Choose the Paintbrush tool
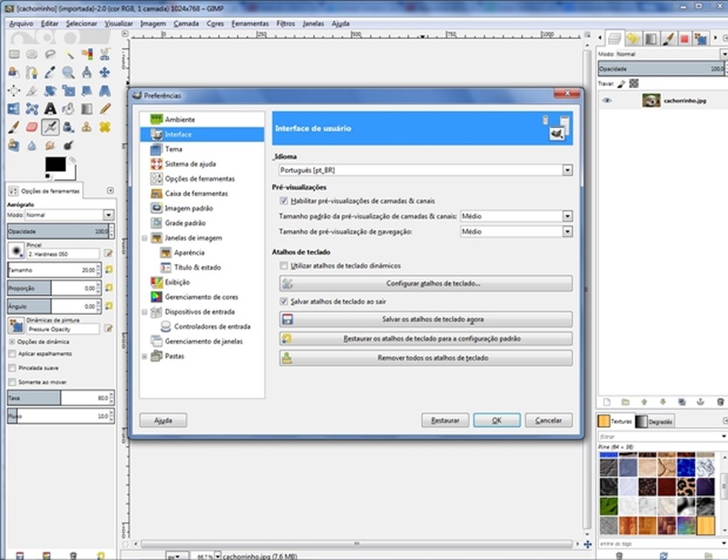This screenshot has height=560, width=728. (x=13, y=127)
